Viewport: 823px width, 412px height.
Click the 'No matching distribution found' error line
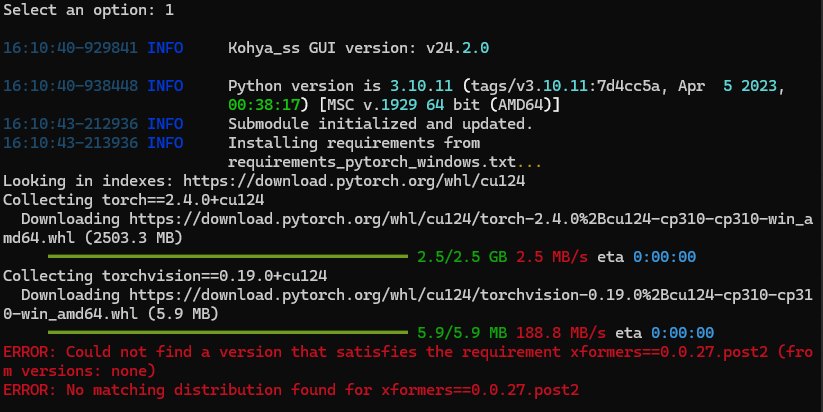coord(291,390)
